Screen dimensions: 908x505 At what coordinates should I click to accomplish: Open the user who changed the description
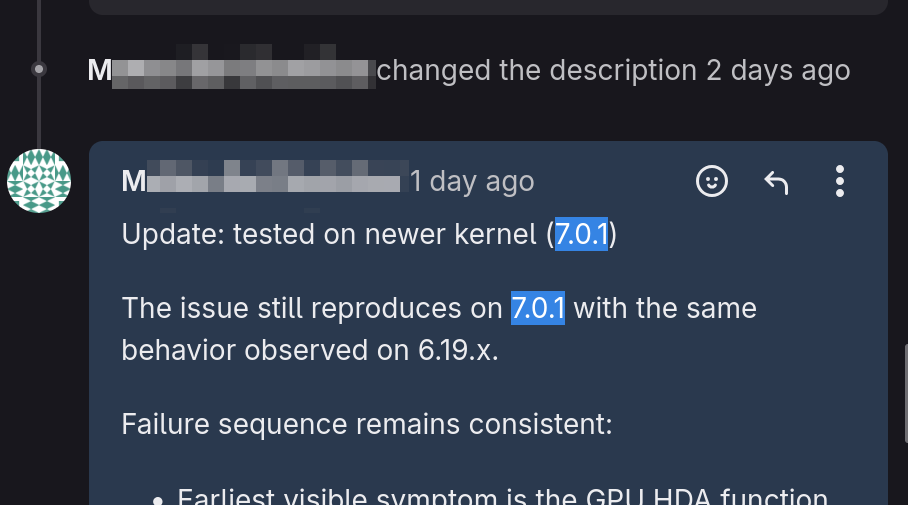[x=231, y=71]
